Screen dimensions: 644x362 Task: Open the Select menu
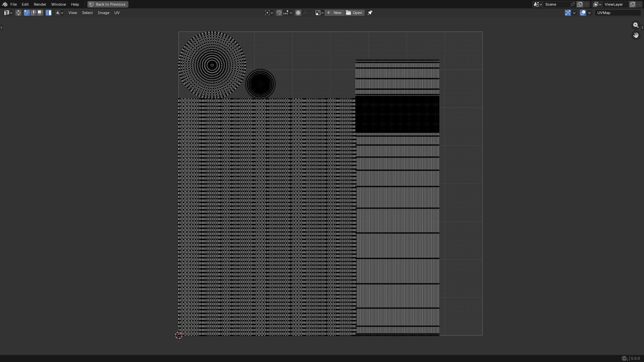pyautogui.click(x=87, y=13)
